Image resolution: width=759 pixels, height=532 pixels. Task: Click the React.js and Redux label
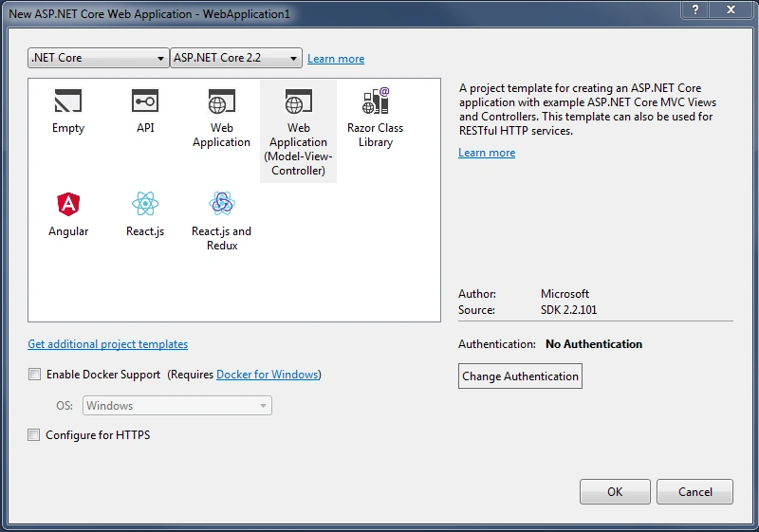[222, 238]
